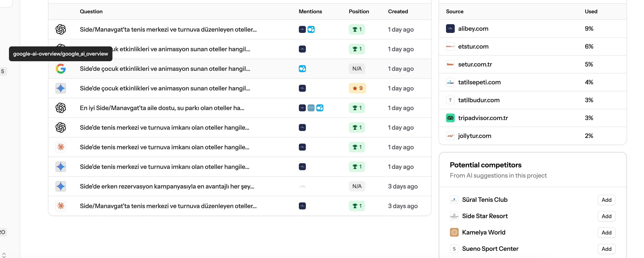Click the Claude icon in the last row

coord(60,206)
